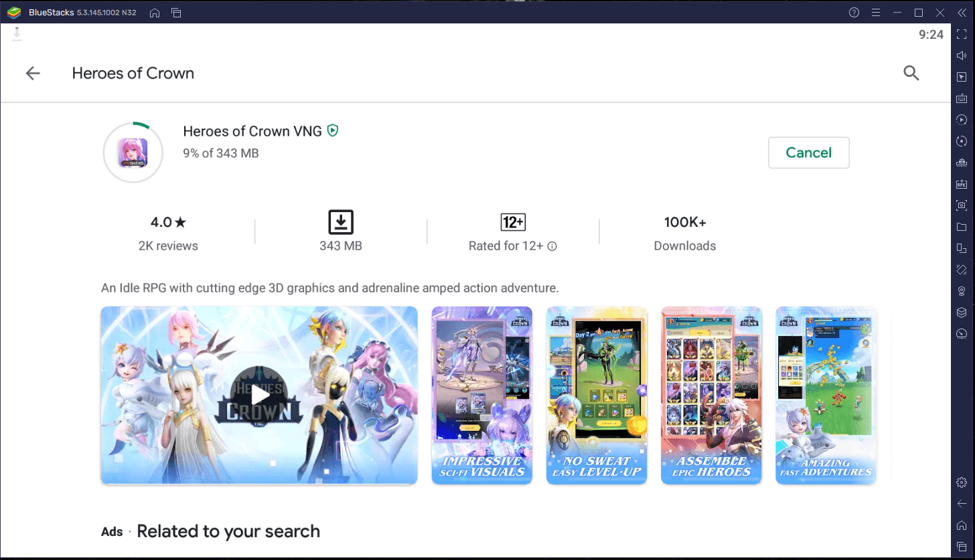Open the Amazing Fast Adventures screenshot

(x=826, y=395)
